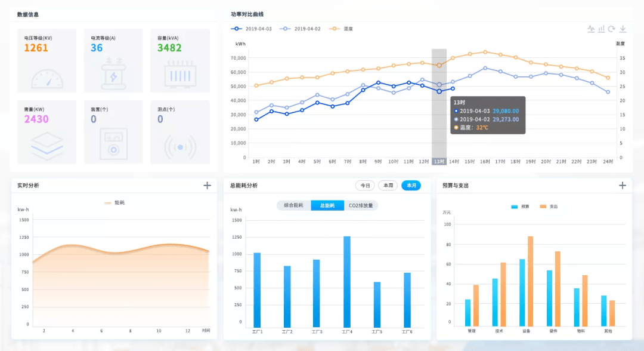This screenshot has height=351, width=644.
Task: Click the 24时 axis label
Action: click(x=608, y=162)
